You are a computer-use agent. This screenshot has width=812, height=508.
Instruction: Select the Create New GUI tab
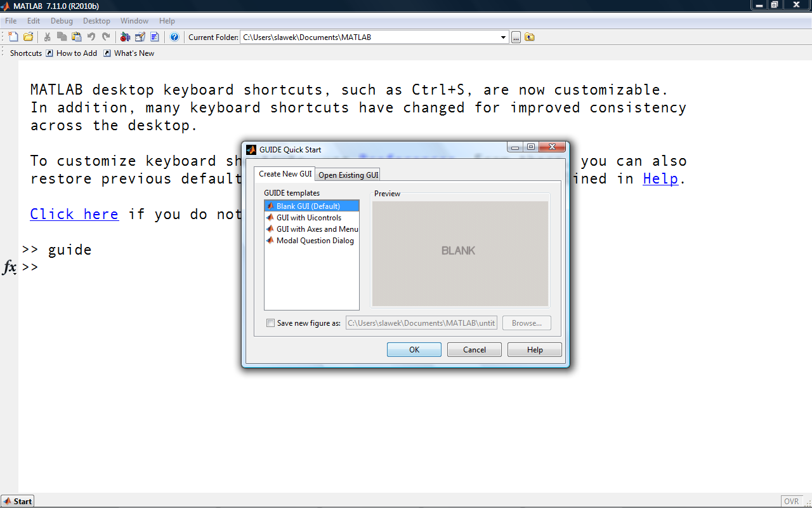tap(285, 174)
